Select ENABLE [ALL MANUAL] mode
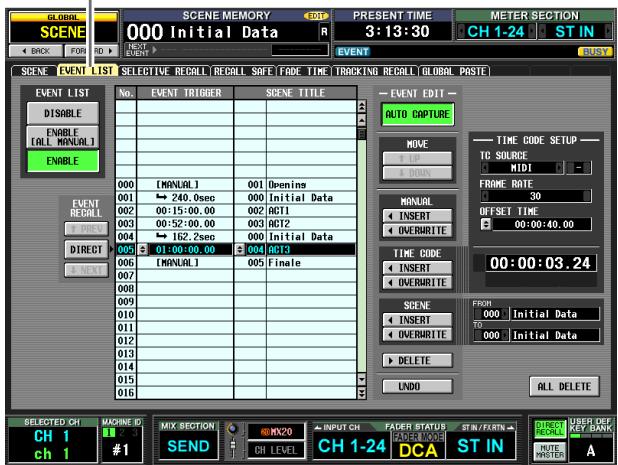This screenshot has height=465, width=618. click(x=63, y=137)
